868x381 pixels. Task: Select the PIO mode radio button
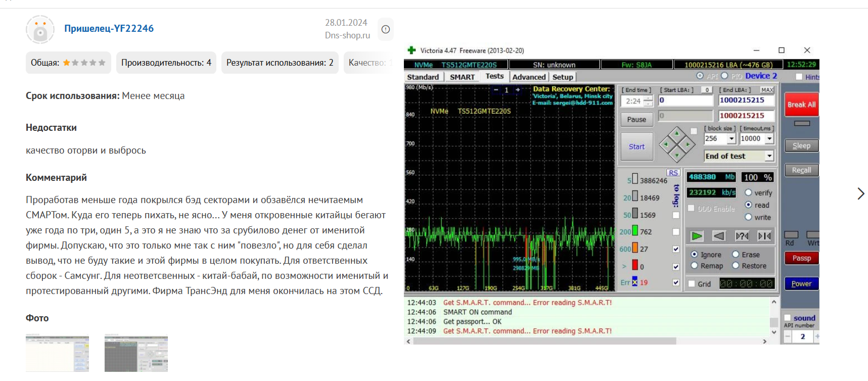pos(724,76)
